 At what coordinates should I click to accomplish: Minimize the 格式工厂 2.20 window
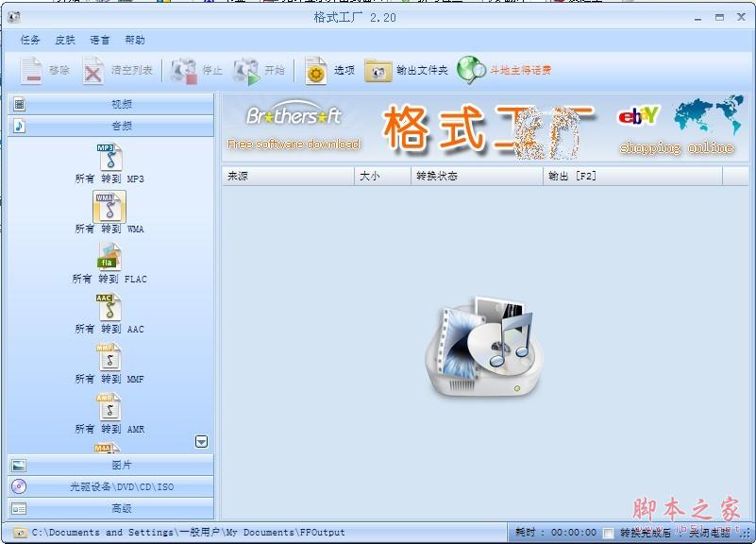pyautogui.click(x=697, y=18)
